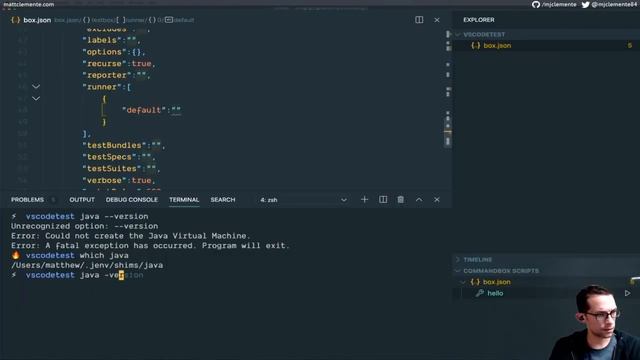Kill terminal with trash icon
The image size is (640, 360).
pyautogui.click(x=401, y=200)
